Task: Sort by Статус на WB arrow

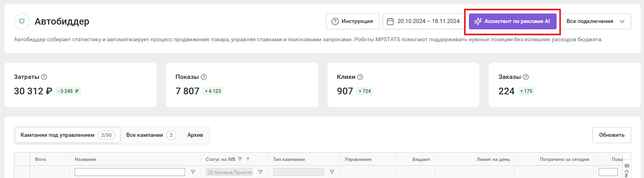Action: [x=248, y=159]
